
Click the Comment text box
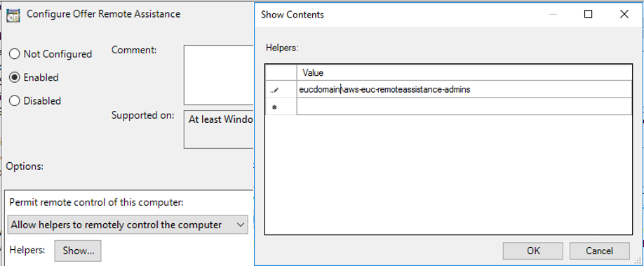click(x=219, y=75)
